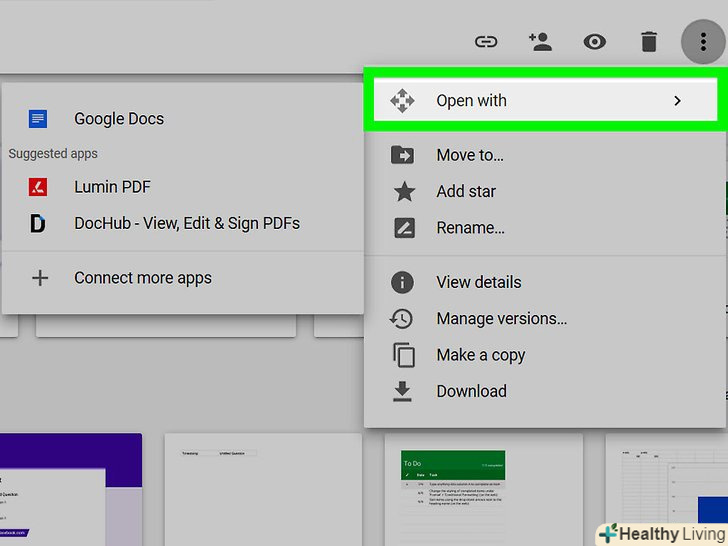
Task: Open with DocHub - View, Edit & Sign PDFs
Action: coord(183,223)
